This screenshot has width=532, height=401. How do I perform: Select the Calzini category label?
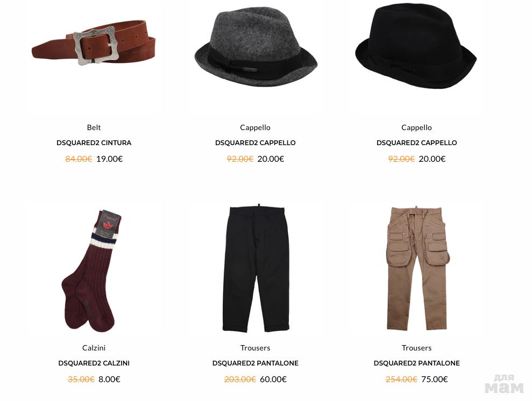pos(94,348)
